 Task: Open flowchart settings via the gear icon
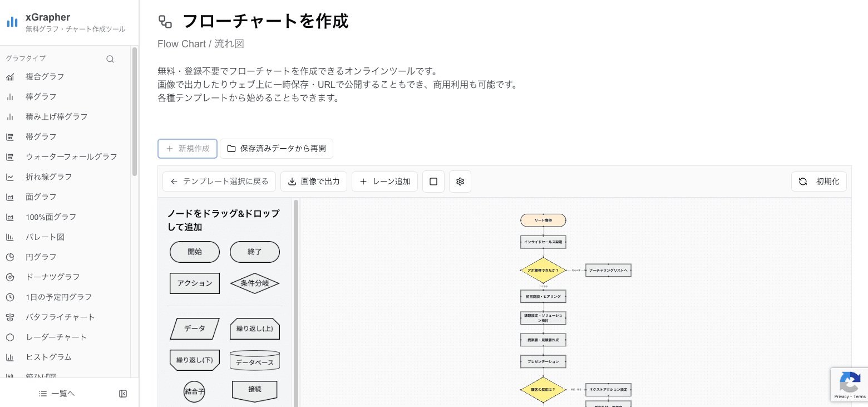pyautogui.click(x=460, y=181)
